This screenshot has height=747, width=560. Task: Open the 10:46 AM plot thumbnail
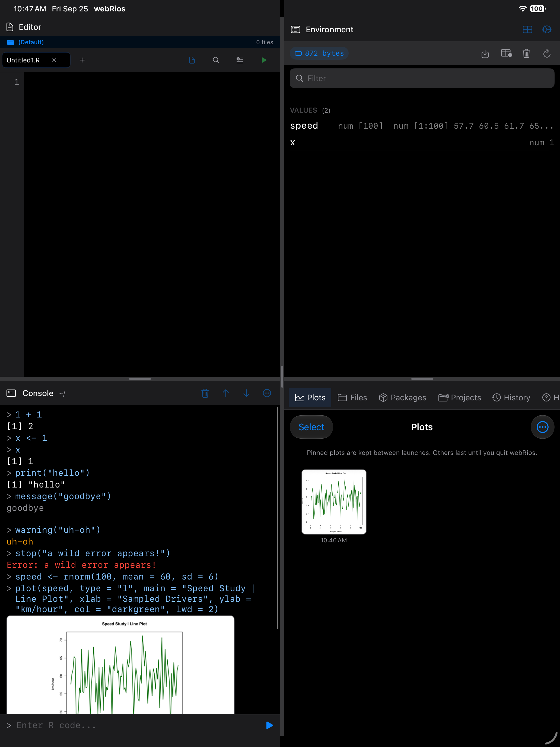[x=334, y=502]
